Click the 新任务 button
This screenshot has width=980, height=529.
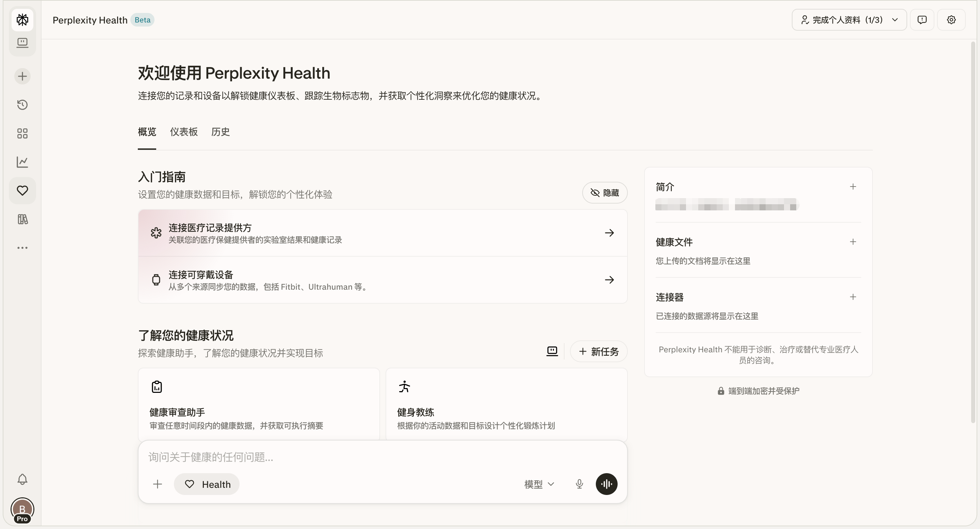pos(599,351)
